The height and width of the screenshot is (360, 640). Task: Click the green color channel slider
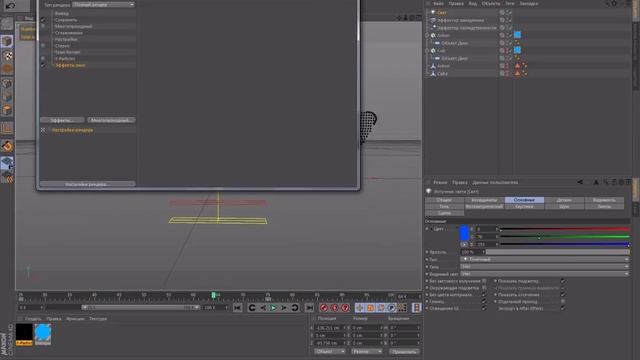tap(565, 237)
